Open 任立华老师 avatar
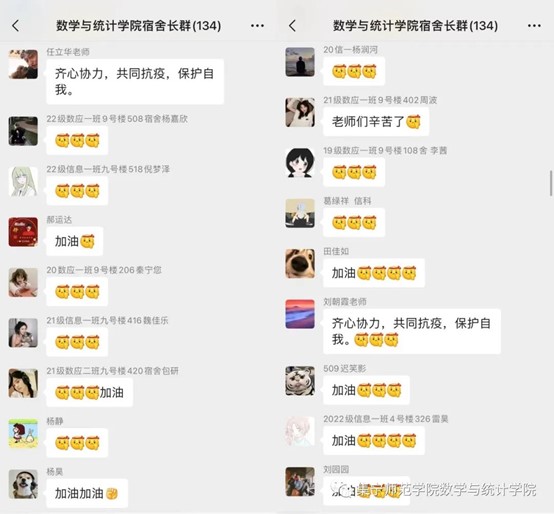Viewport: 554px width, 514px height. pos(23,64)
